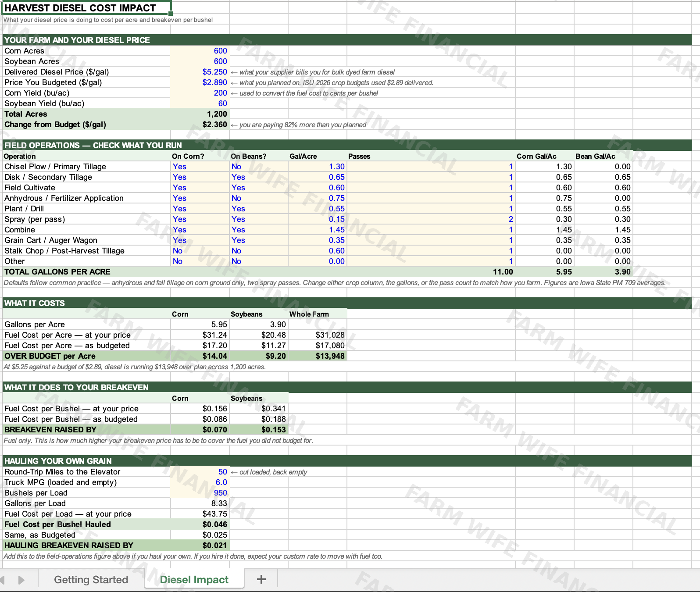Select corn Fuel Cost per Acre $31.24
700x592 pixels.
tap(200, 335)
